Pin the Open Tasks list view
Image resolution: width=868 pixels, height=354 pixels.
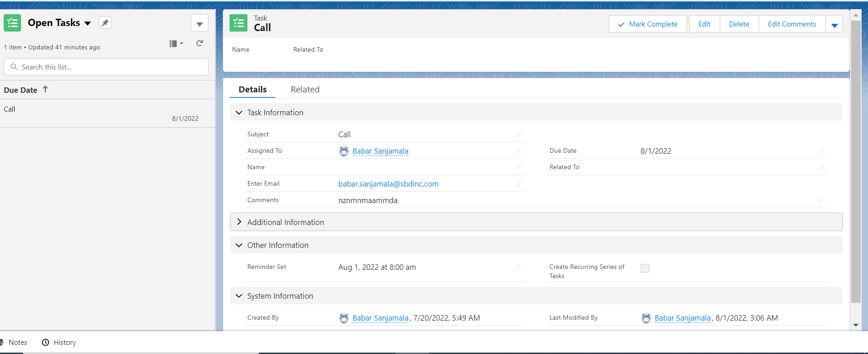(x=105, y=23)
